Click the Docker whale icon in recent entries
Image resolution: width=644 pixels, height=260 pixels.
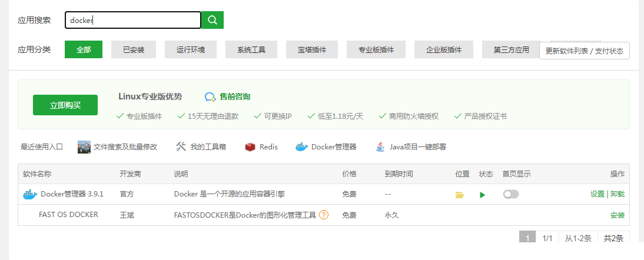coord(302,147)
